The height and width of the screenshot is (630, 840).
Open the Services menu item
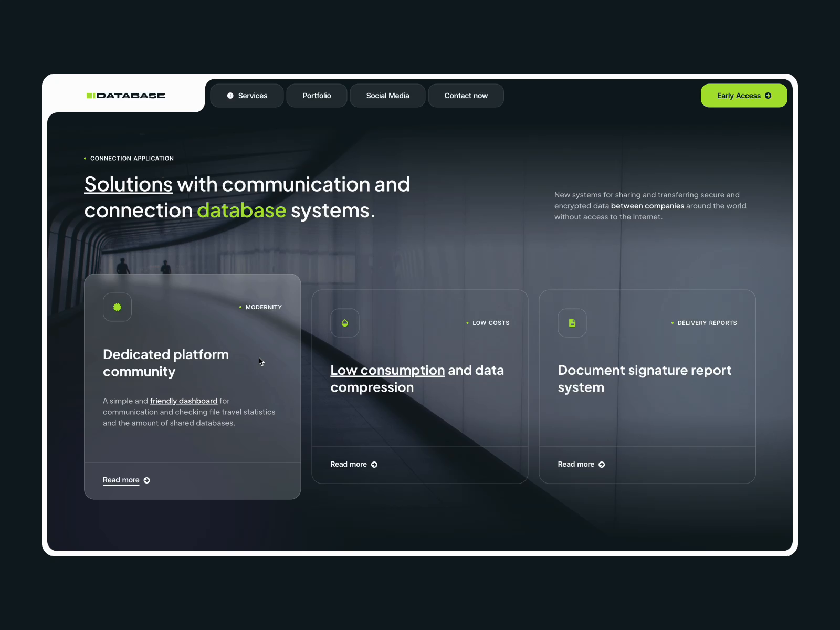point(247,96)
